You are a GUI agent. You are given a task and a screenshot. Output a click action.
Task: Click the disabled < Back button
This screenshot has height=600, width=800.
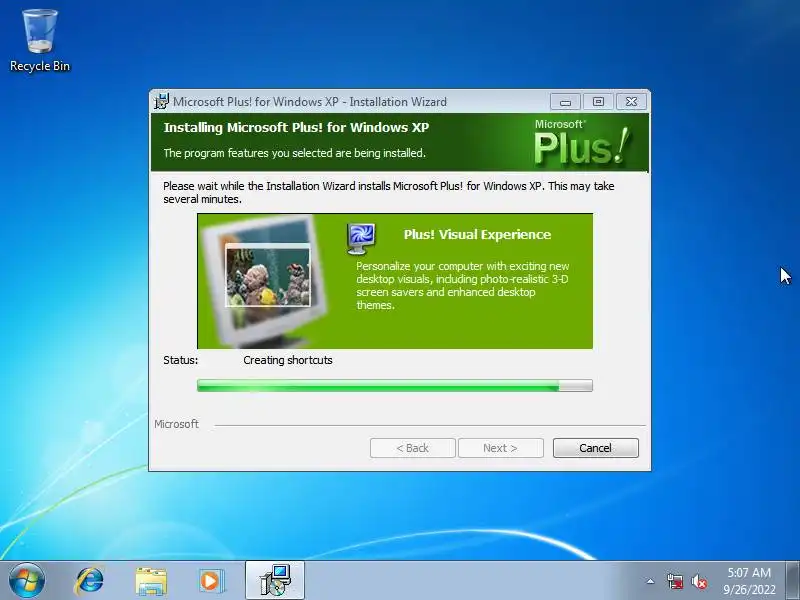point(412,448)
